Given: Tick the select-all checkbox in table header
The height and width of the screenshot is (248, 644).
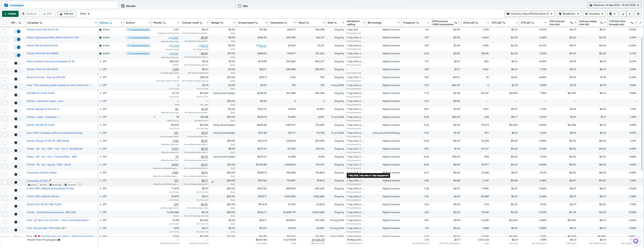Looking at the screenshot, I should (5, 23).
